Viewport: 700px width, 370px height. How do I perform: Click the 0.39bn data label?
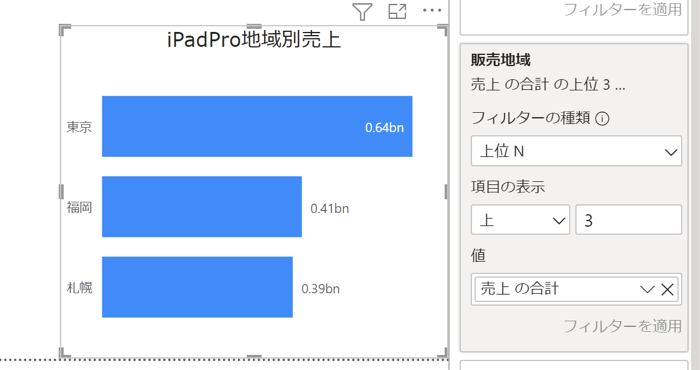tap(321, 289)
